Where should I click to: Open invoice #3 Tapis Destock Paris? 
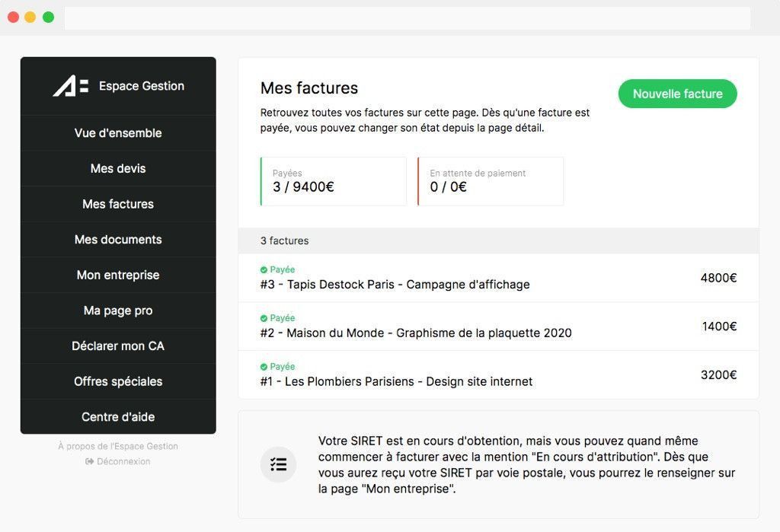498,278
